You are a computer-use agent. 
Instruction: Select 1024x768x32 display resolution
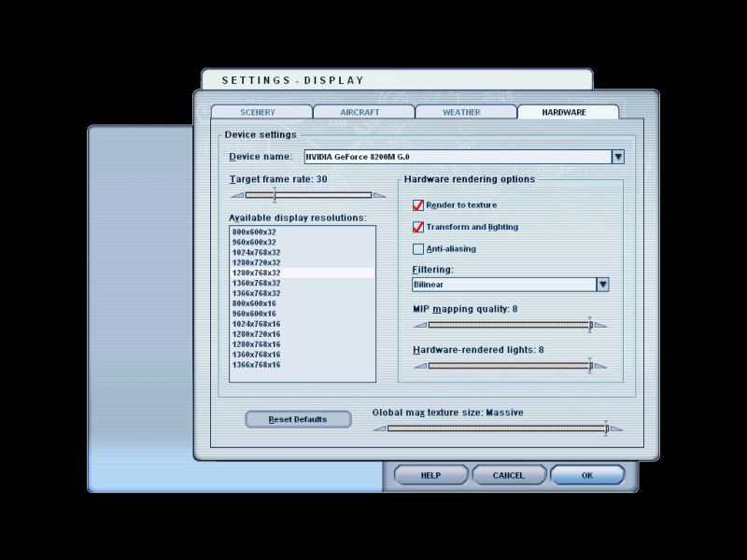tap(256, 252)
